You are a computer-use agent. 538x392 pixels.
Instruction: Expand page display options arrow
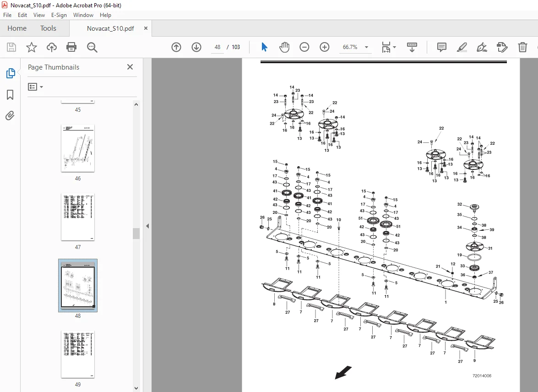click(395, 47)
